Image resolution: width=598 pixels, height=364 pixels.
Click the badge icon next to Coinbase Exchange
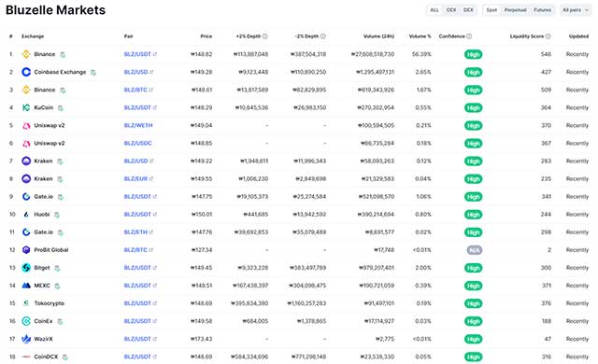click(93, 73)
